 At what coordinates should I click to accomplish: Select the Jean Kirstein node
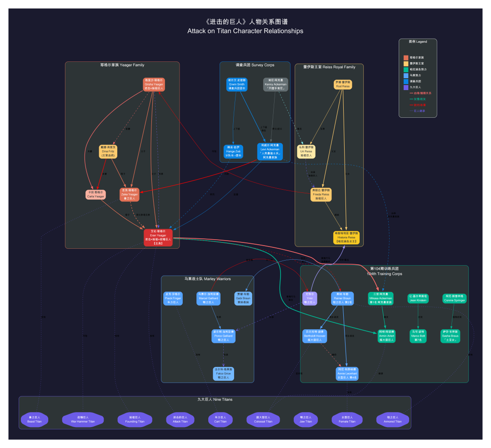(x=418, y=298)
